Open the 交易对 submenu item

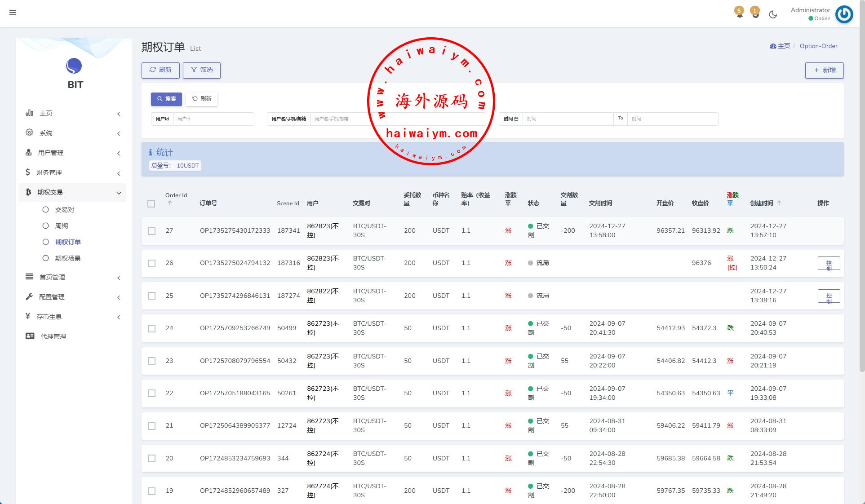[64, 210]
